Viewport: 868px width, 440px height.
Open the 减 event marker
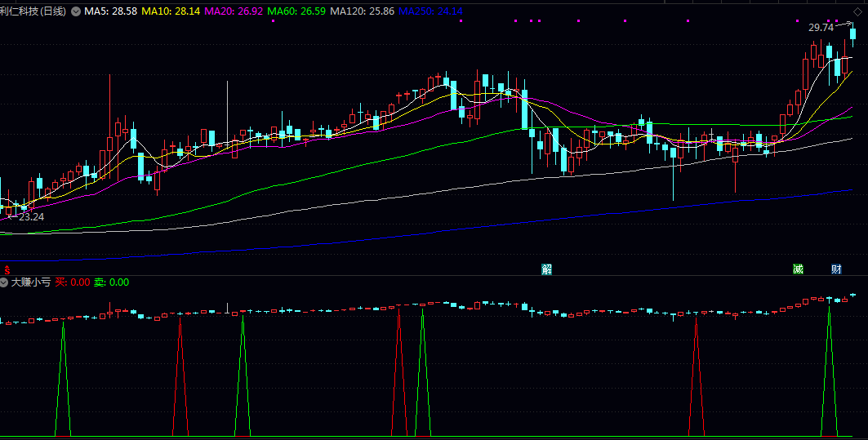tap(798, 269)
